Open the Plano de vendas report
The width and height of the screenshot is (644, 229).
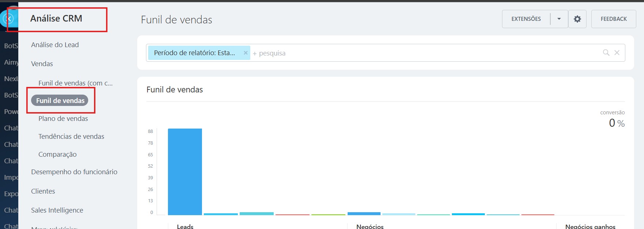pos(63,119)
